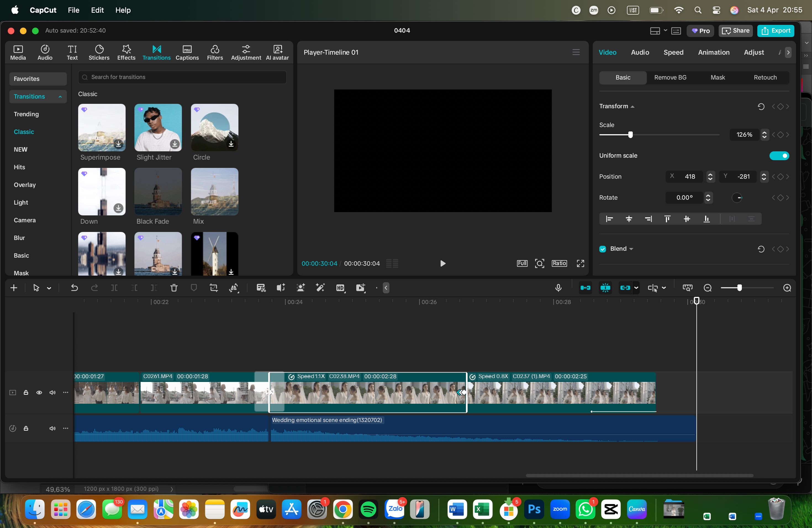The height and width of the screenshot is (528, 812).
Task: Open player panel hamburger menu
Action: click(576, 52)
